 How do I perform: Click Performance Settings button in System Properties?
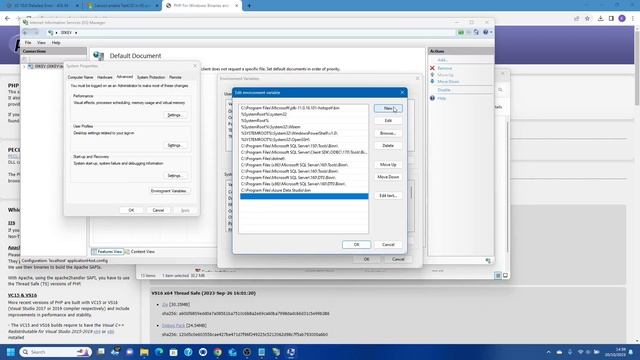coord(174,115)
